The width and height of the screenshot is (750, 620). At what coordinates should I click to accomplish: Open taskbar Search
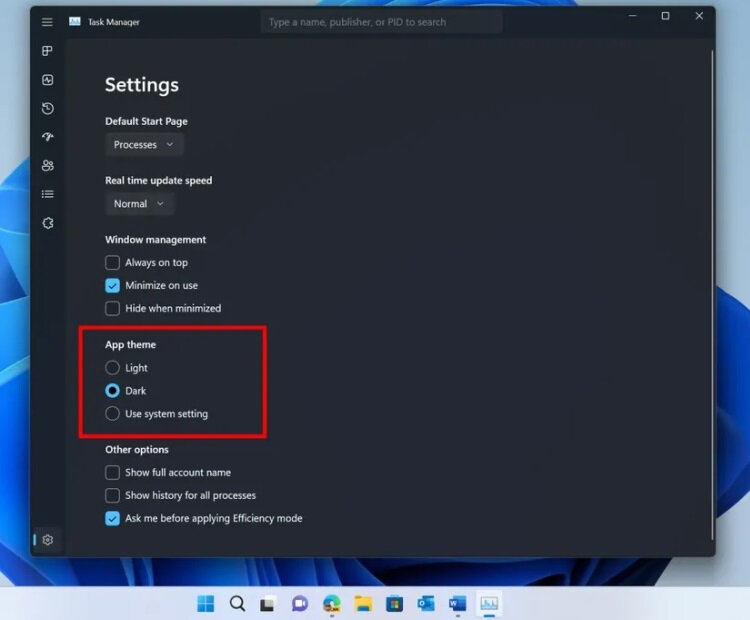[x=237, y=604]
